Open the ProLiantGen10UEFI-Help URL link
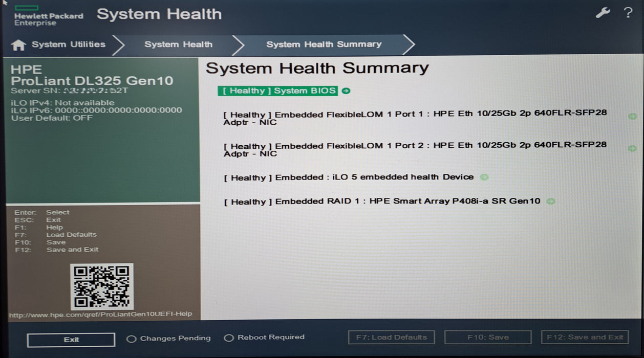The image size is (644, 358). tap(100, 314)
